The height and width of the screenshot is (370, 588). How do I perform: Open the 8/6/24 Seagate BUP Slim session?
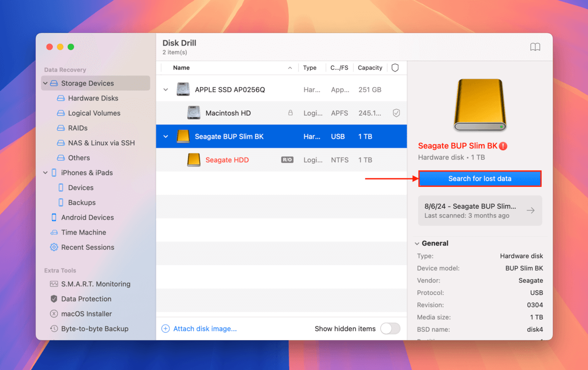click(480, 210)
